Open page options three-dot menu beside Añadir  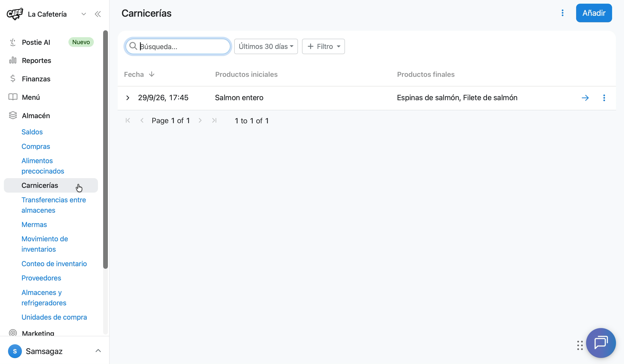point(562,13)
